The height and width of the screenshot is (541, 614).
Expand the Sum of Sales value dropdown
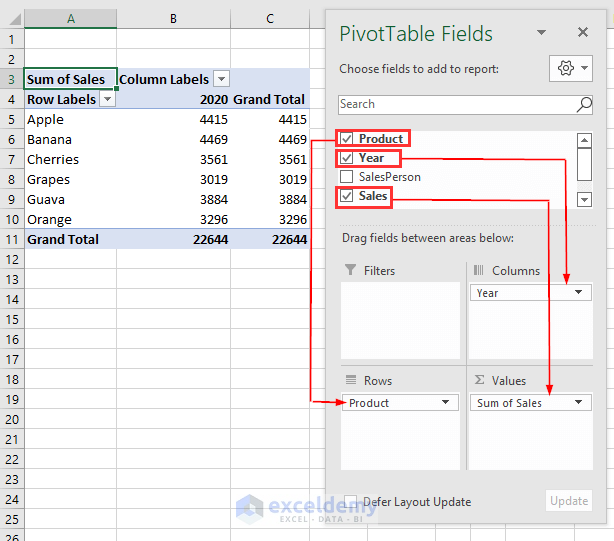click(578, 403)
